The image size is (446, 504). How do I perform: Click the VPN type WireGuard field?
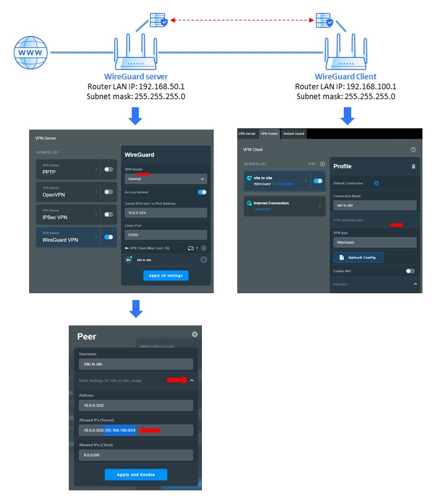(375, 242)
